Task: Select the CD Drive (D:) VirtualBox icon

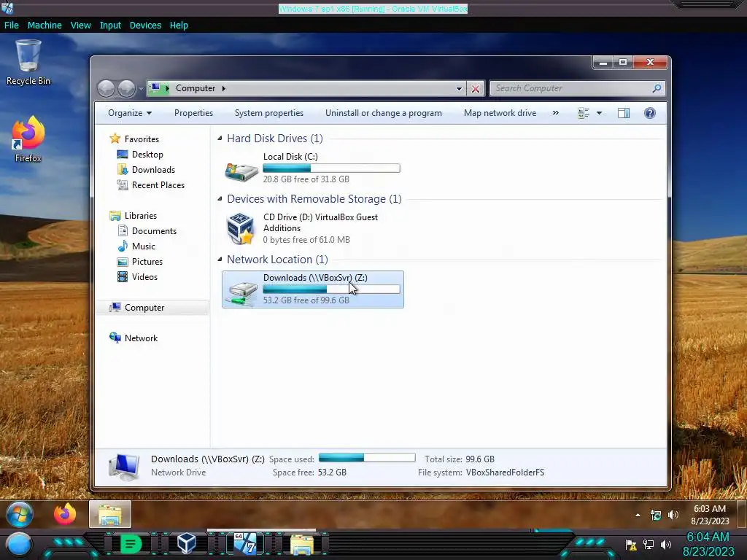Action: [241, 228]
